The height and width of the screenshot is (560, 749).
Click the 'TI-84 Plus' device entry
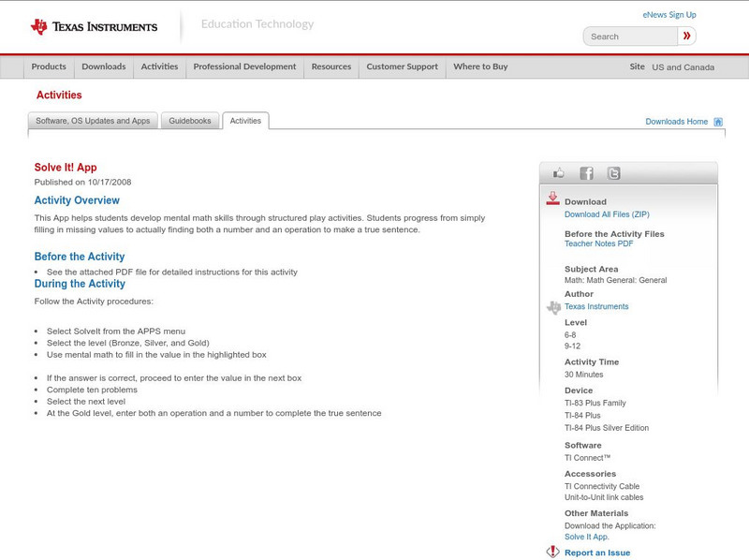point(582,416)
